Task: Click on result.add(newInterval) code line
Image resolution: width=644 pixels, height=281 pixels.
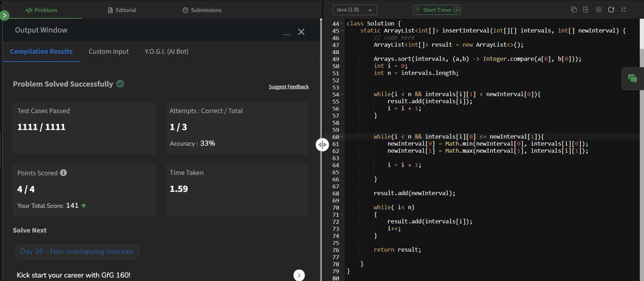Action: pos(415,193)
